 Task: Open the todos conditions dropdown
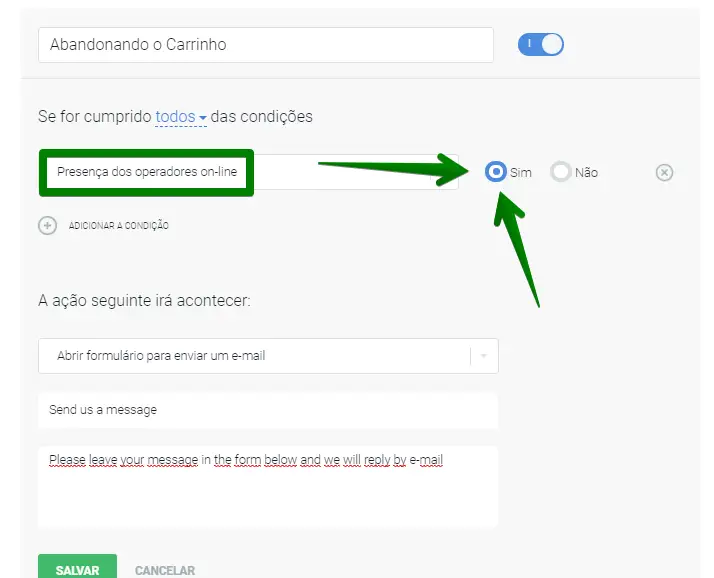(175, 117)
